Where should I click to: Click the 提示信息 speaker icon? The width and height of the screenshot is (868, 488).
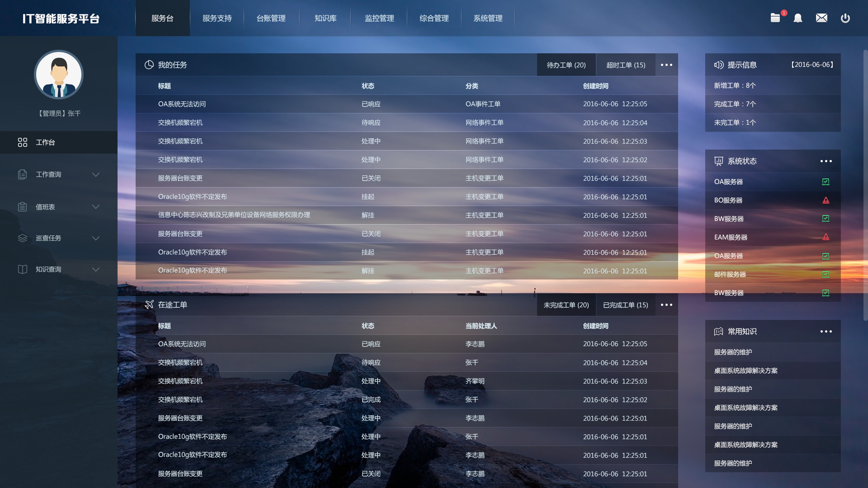point(719,65)
